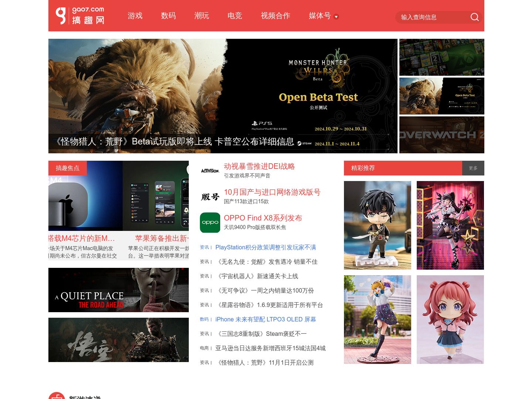The width and height of the screenshot is (532, 399).
Task: Click the Activision logo icon
Action: 210,171
